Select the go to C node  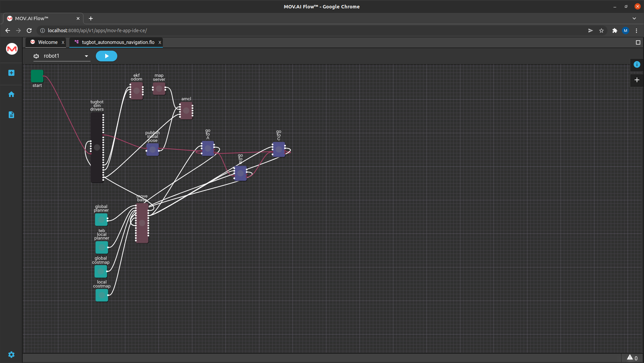point(279,149)
